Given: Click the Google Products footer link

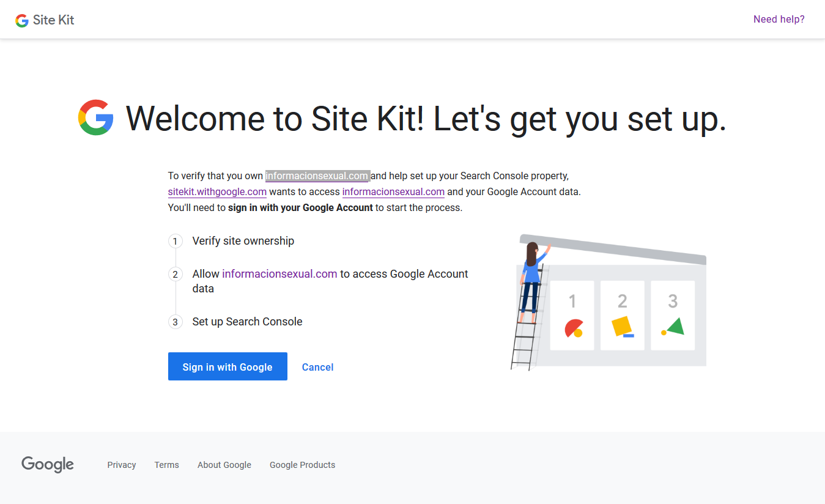Looking at the screenshot, I should (x=302, y=465).
